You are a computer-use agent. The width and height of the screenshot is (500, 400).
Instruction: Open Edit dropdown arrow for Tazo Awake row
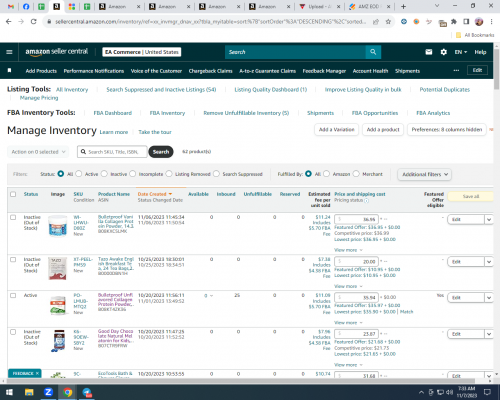coord(489,262)
